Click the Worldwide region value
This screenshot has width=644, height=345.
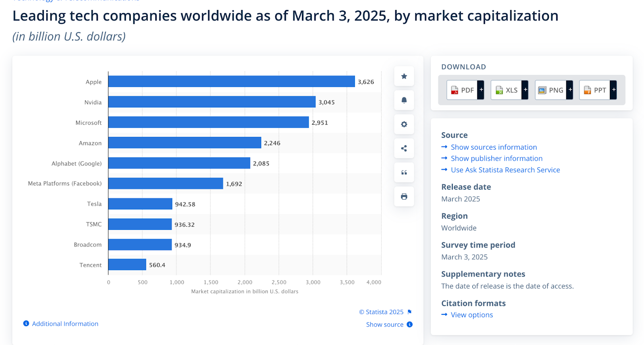point(459,228)
